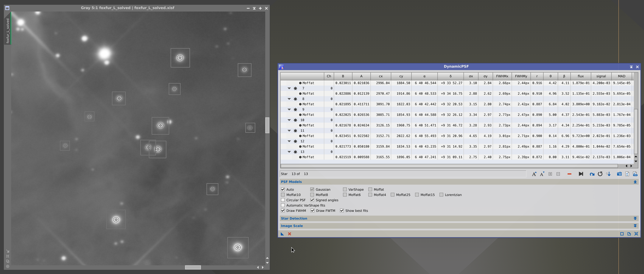Uncheck the Auto PSF model checkbox
Screen dimensions: 644x274
[x=283, y=189]
